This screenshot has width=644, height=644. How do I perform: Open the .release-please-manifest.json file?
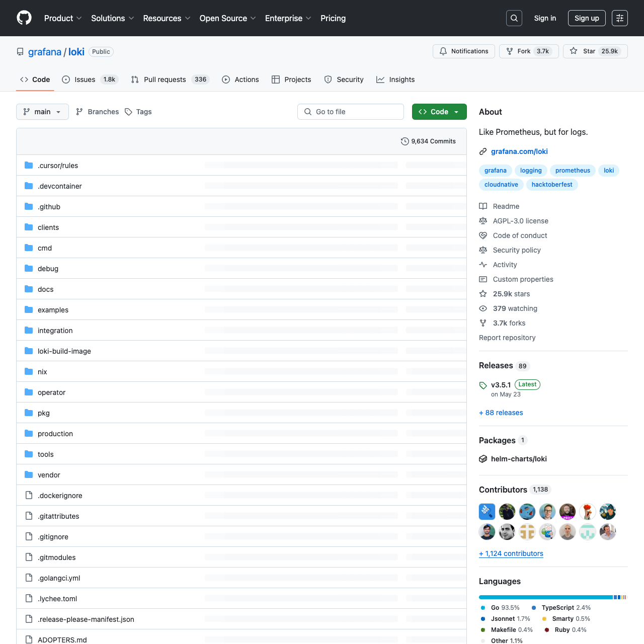point(86,619)
